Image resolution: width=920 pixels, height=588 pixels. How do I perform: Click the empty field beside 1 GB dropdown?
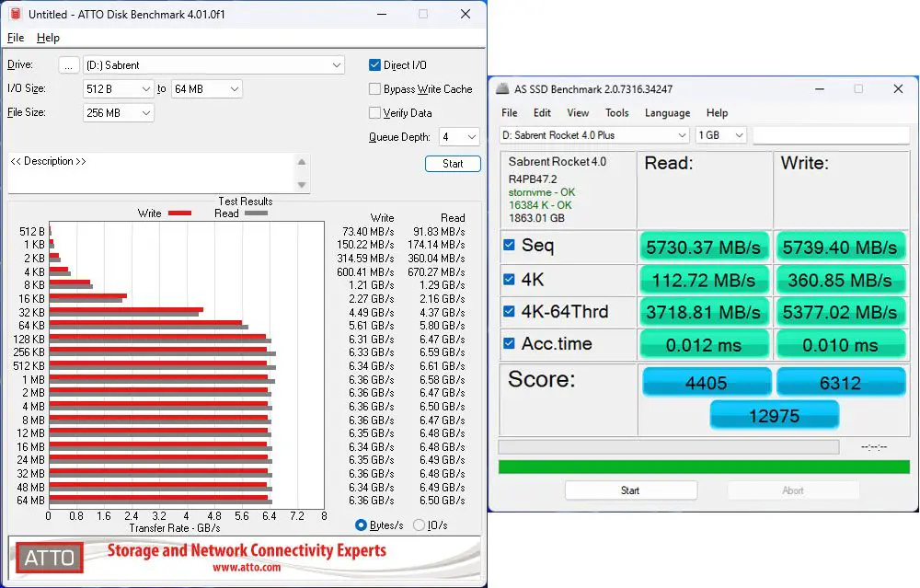pos(831,135)
